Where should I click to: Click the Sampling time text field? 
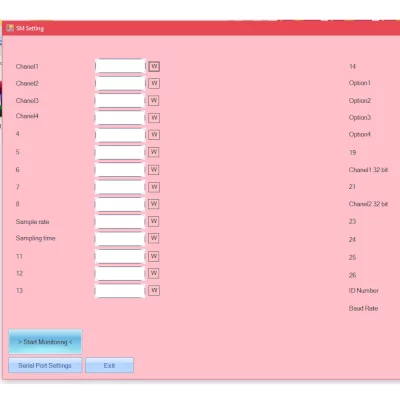(120, 239)
